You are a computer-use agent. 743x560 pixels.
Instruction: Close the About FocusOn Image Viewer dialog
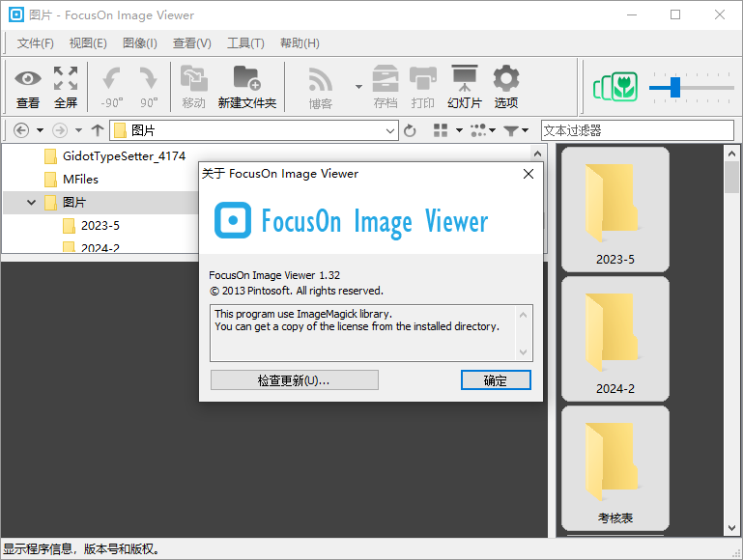[529, 174]
